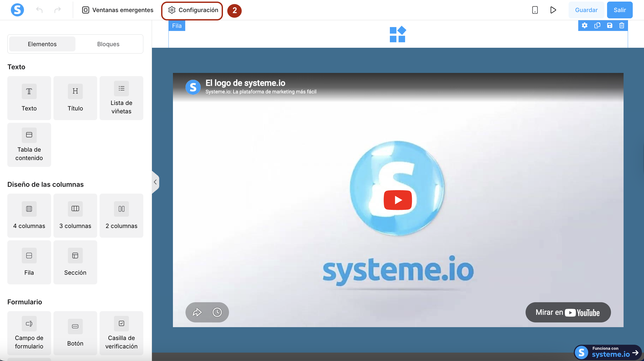Screen dimensions: 644x361
Task: Switch to the Bloques tab
Action: (108, 44)
